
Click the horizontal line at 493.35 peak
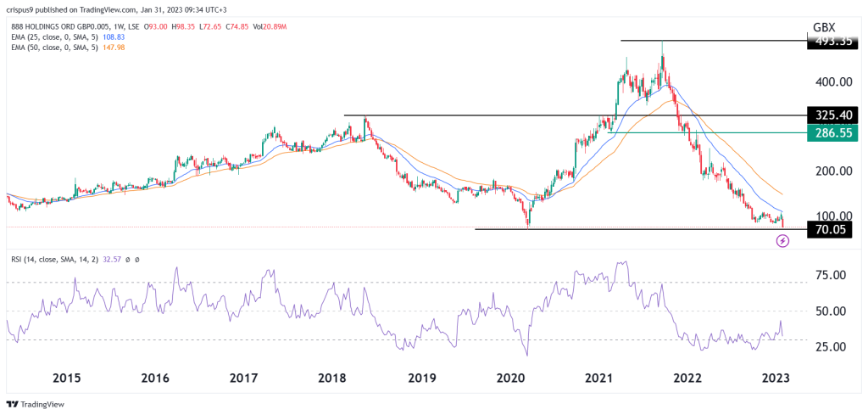714,41
